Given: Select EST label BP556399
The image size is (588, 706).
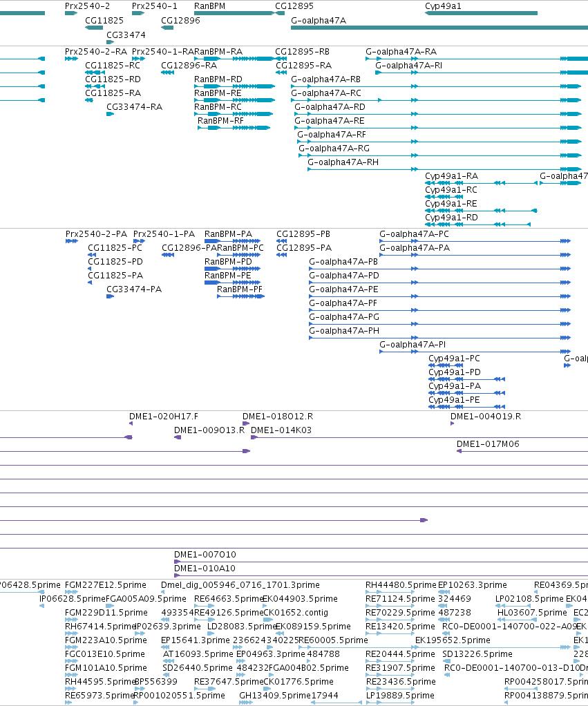Looking at the screenshot, I should tap(156, 682).
